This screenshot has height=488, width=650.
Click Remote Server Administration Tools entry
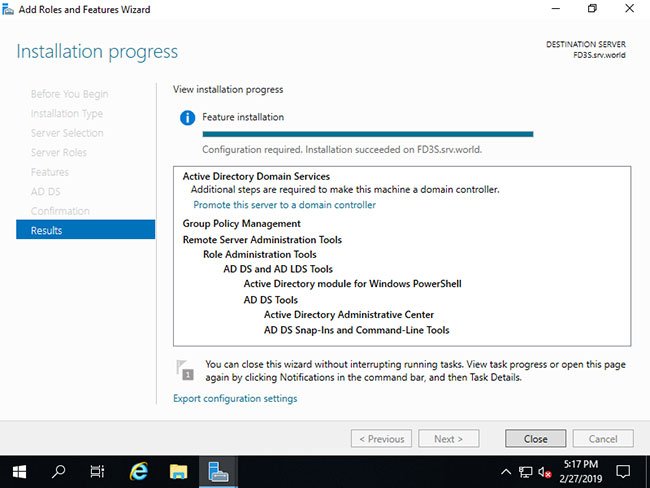pos(262,240)
